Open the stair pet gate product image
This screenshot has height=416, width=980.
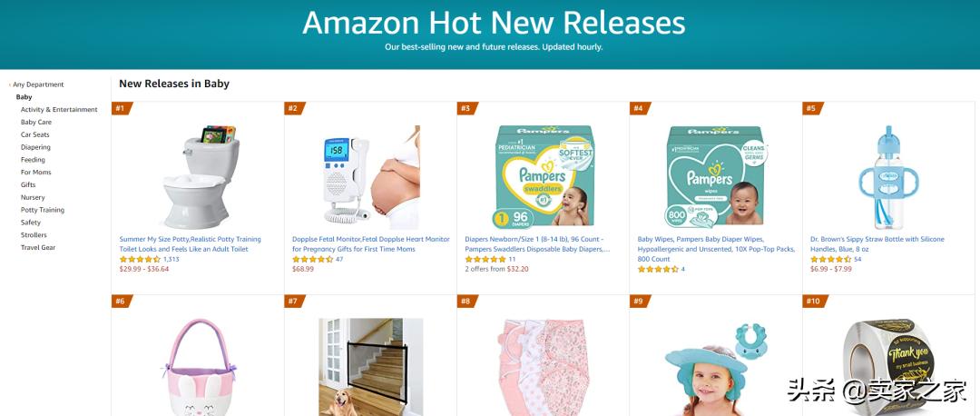tap(371, 367)
